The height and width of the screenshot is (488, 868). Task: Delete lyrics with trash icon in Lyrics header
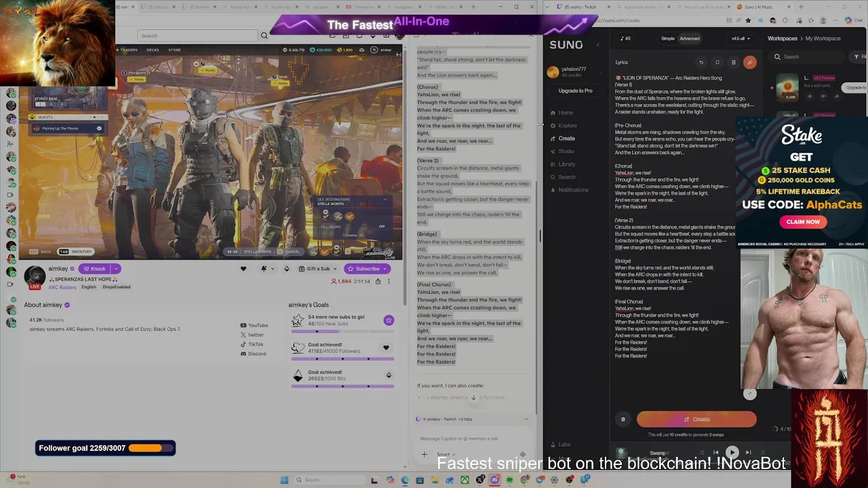pyautogui.click(x=733, y=62)
